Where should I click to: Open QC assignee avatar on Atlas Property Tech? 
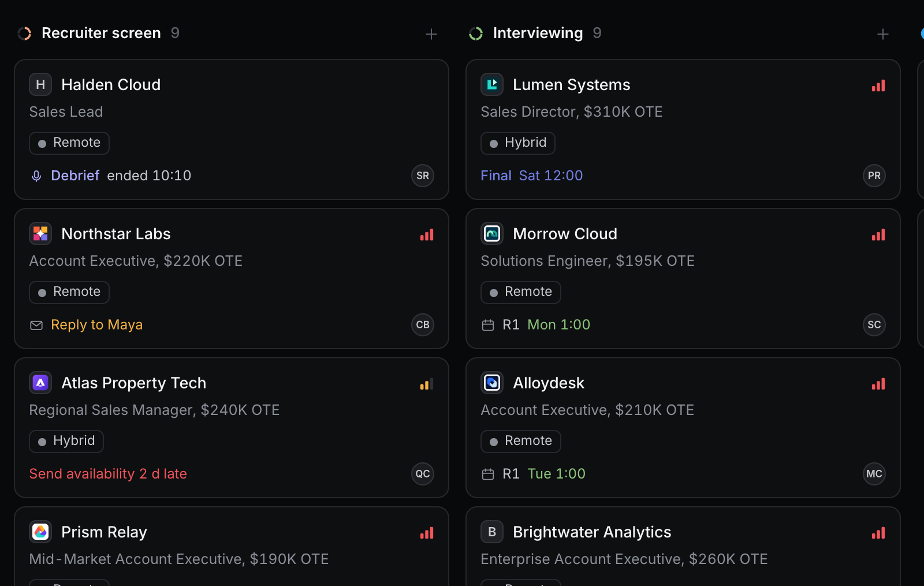pyautogui.click(x=423, y=474)
